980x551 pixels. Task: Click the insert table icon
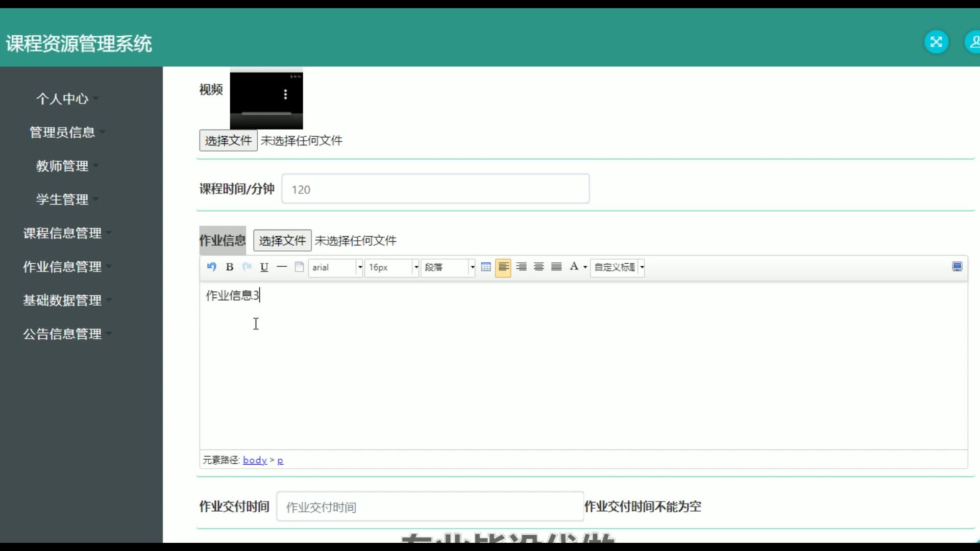[486, 267]
